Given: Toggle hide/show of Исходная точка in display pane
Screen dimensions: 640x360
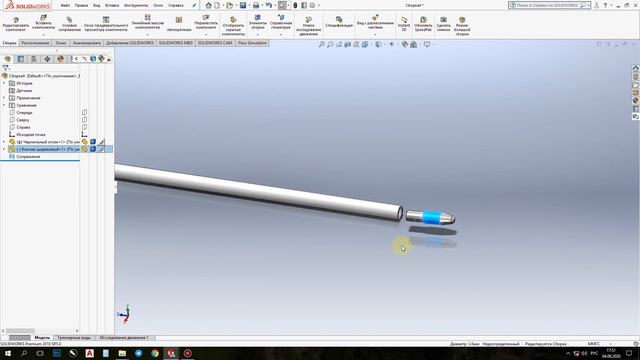Looking at the screenshot, I should (84, 134).
